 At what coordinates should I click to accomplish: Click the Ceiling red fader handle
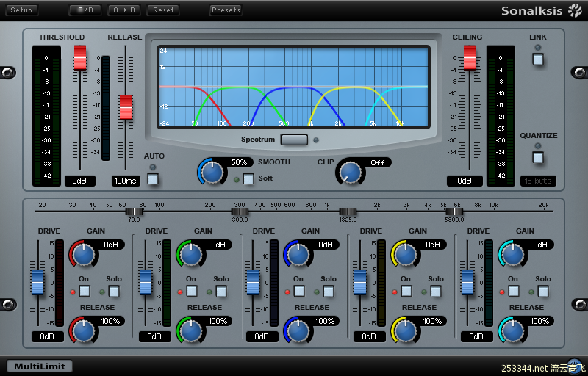point(470,57)
